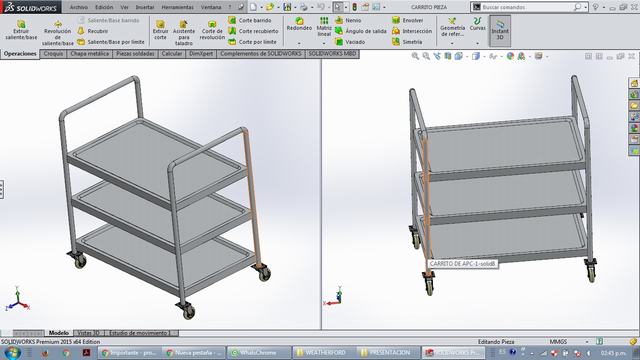Click the Buscar comandos search field
Screen dimensions: 640x360
click(x=529, y=7)
